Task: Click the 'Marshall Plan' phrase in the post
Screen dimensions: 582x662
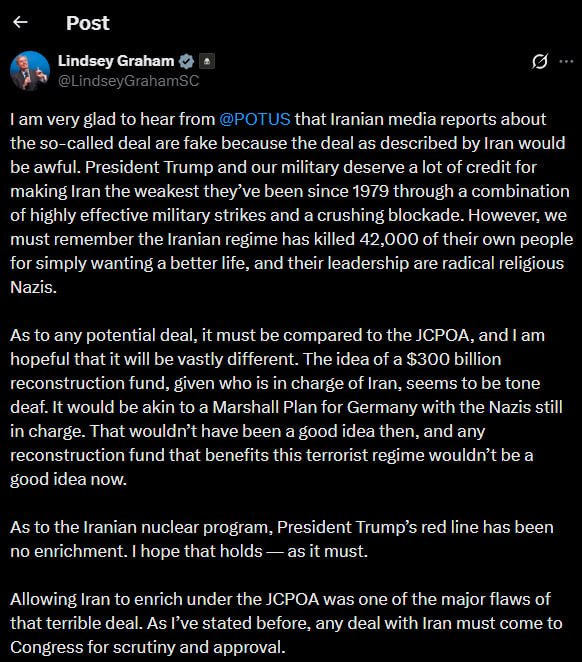Action: coord(265,407)
